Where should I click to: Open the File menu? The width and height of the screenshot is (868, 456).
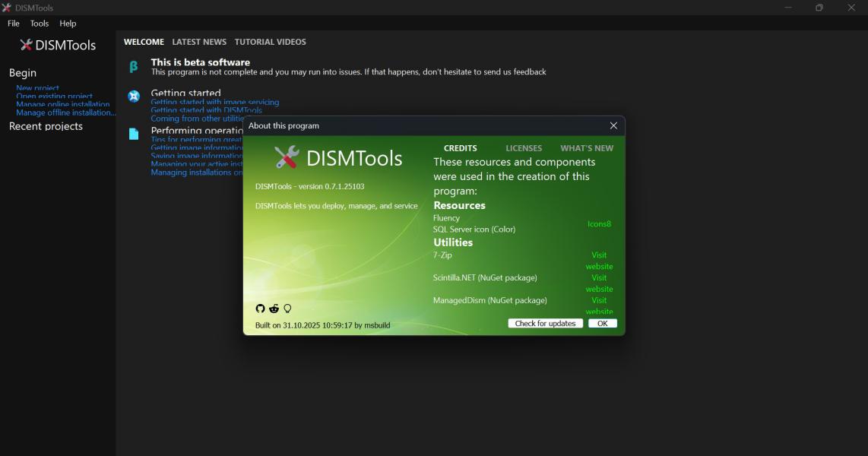[x=14, y=24]
